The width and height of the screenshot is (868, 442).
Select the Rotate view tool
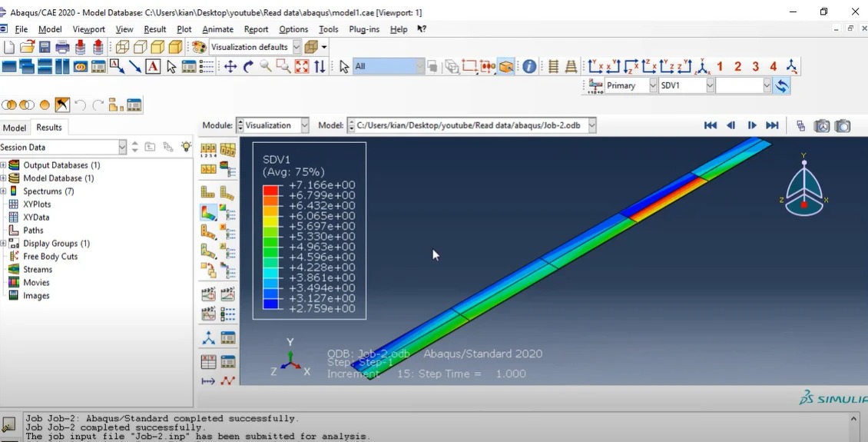248,66
